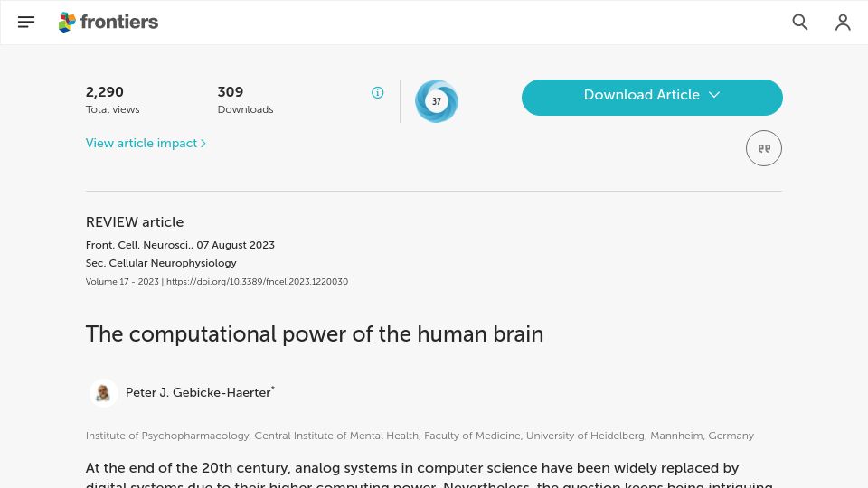The image size is (868, 488).
Task: Open the Altmetric score 37 badge
Action: (x=436, y=101)
